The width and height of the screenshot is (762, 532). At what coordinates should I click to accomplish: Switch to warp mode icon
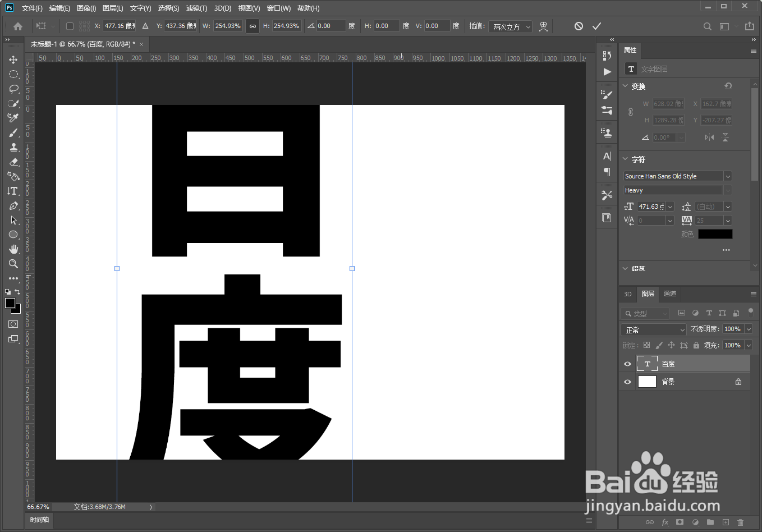coord(543,26)
